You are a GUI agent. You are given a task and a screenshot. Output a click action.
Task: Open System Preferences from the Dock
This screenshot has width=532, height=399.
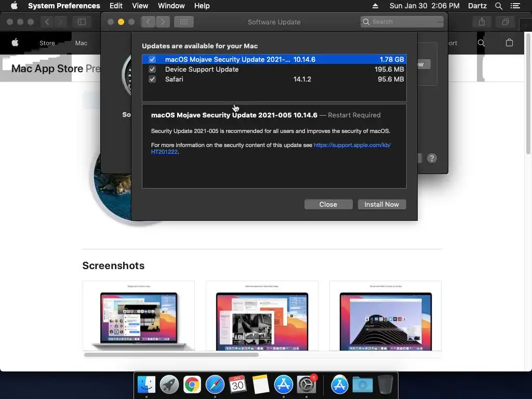click(x=307, y=385)
